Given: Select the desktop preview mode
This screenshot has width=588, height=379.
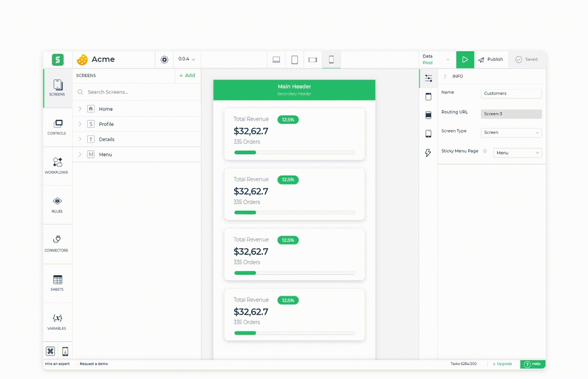Looking at the screenshot, I should tap(276, 59).
